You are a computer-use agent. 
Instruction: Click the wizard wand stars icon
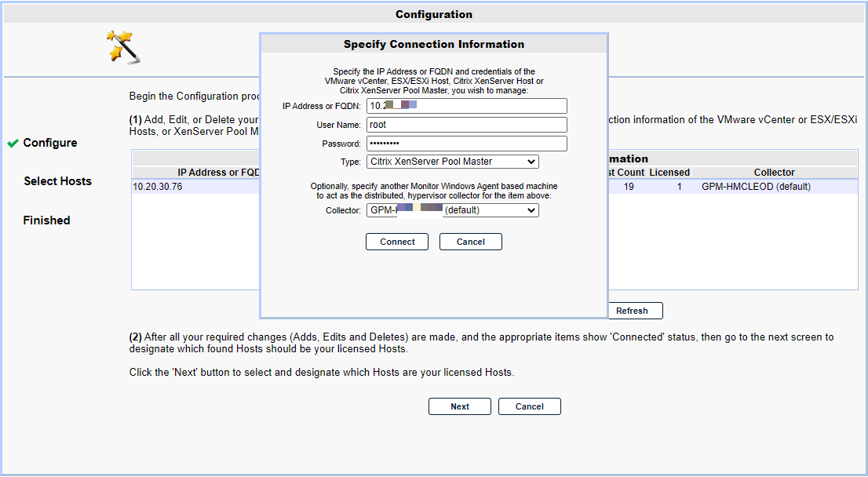(x=123, y=47)
